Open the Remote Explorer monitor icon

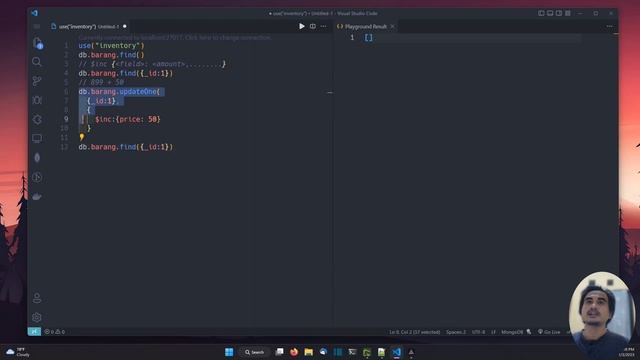coord(37,138)
